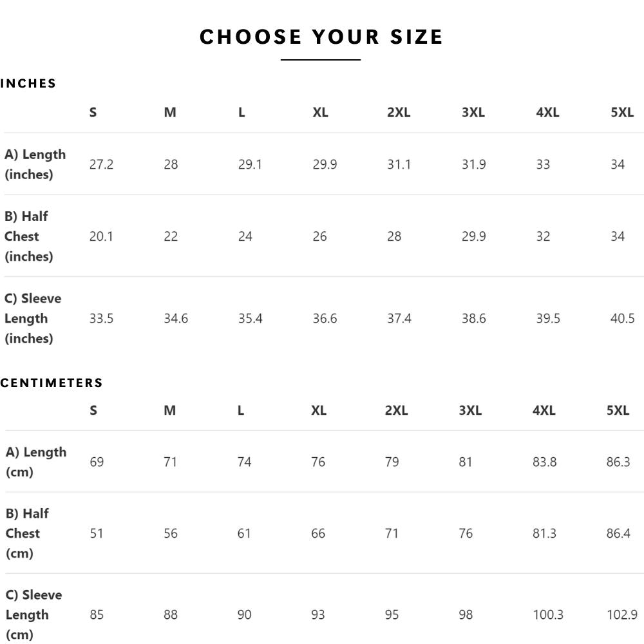
Task: Select the S column header in inches table
Action: tap(93, 112)
